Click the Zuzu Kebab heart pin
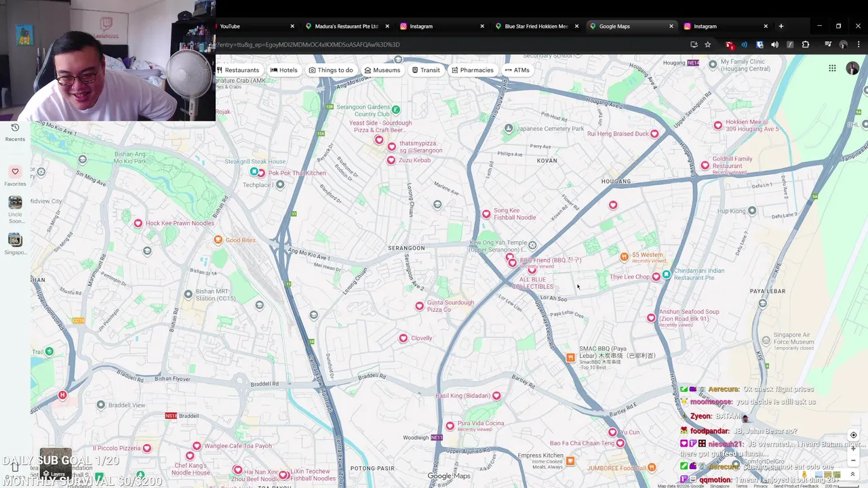The image size is (868, 488). point(391,160)
